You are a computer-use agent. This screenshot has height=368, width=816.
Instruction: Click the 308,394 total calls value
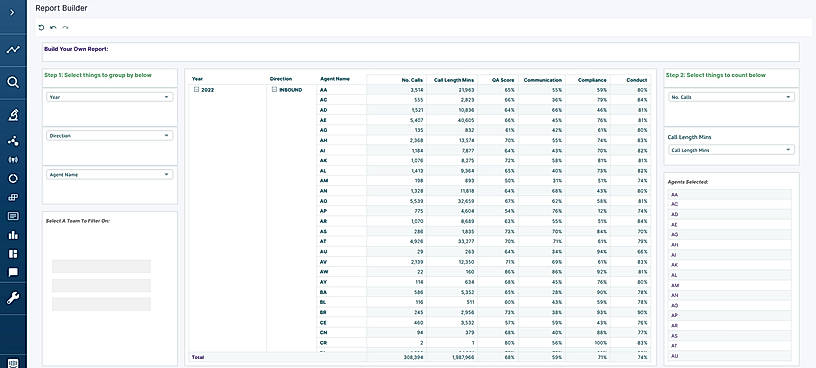click(413, 358)
